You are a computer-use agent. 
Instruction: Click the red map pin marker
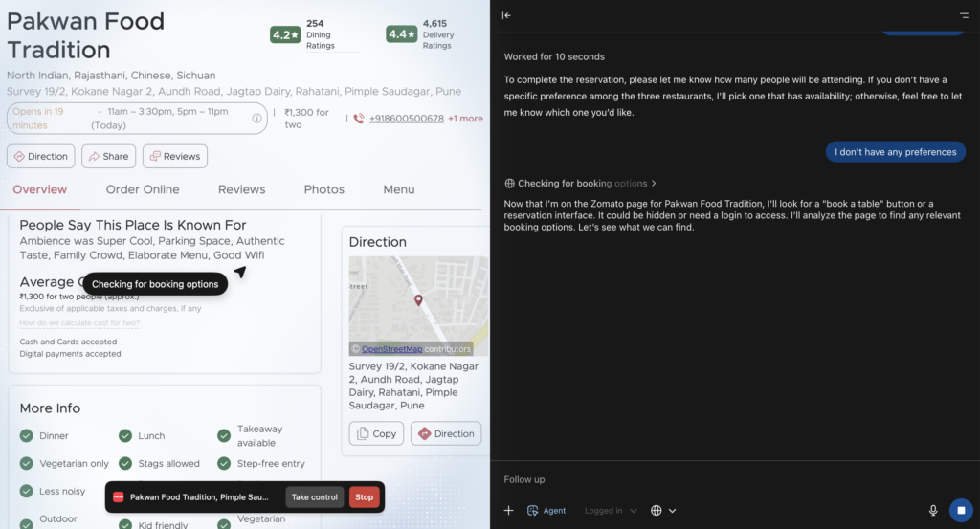tap(419, 299)
